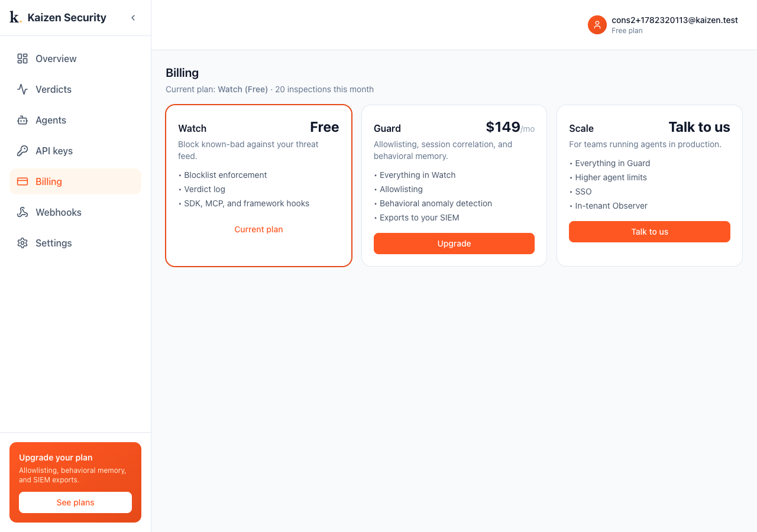
Task: Click 'Allowlisting' feature in Guard
Action: point(401,189)
